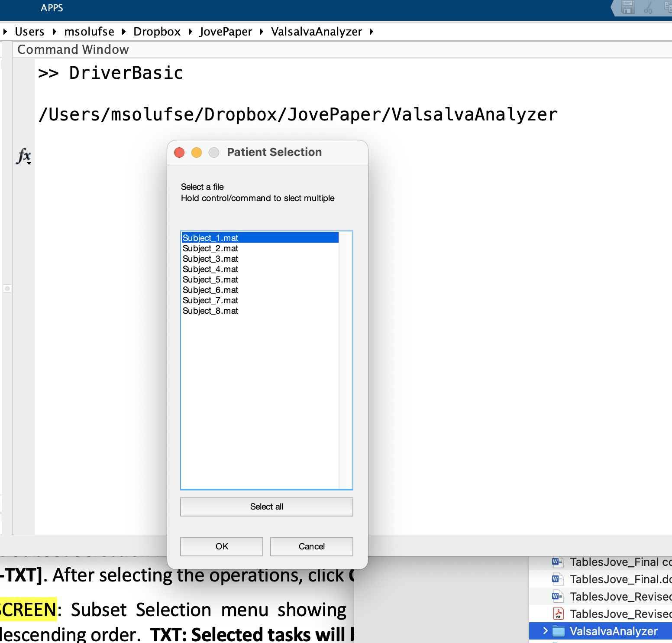Select Subject_7.mat in the list
This screenshot has height=643, width=672.
point(260,300)
